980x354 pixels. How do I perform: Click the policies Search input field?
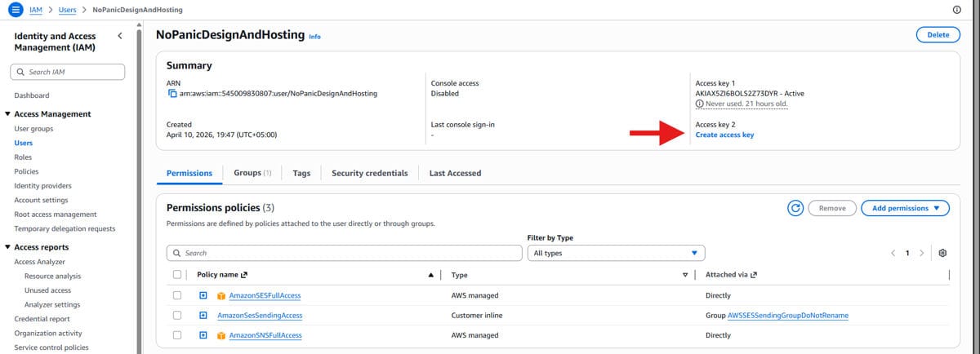pos(344,253)
